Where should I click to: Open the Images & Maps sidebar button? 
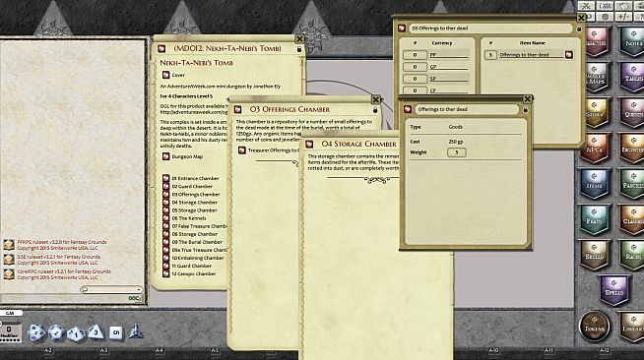pyautogui.click(x=596, y=77)
